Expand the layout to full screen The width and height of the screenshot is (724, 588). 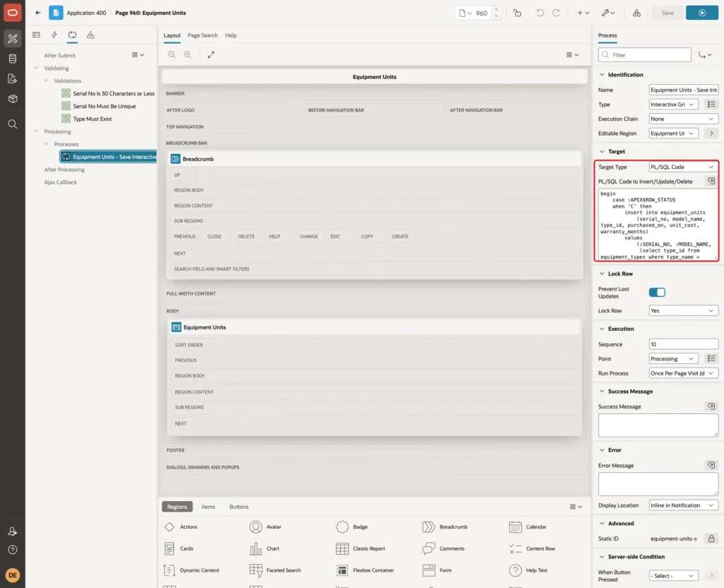(211, 54)
